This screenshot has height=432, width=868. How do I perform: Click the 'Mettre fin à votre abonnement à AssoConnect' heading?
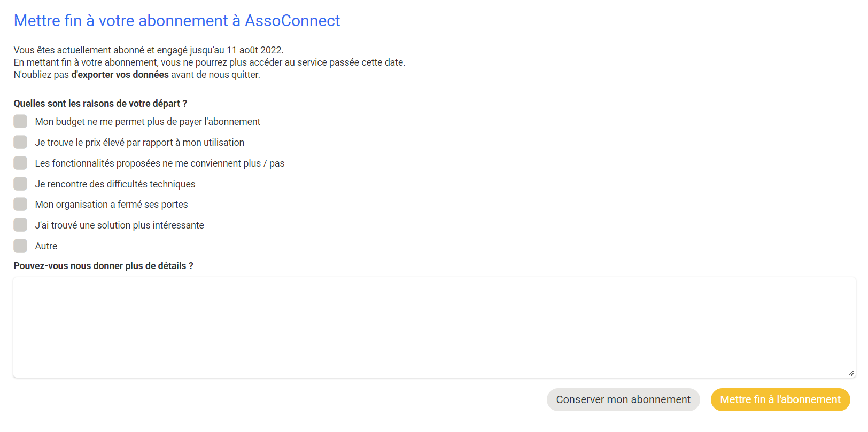pyautogui.click(x=177, y=20)
